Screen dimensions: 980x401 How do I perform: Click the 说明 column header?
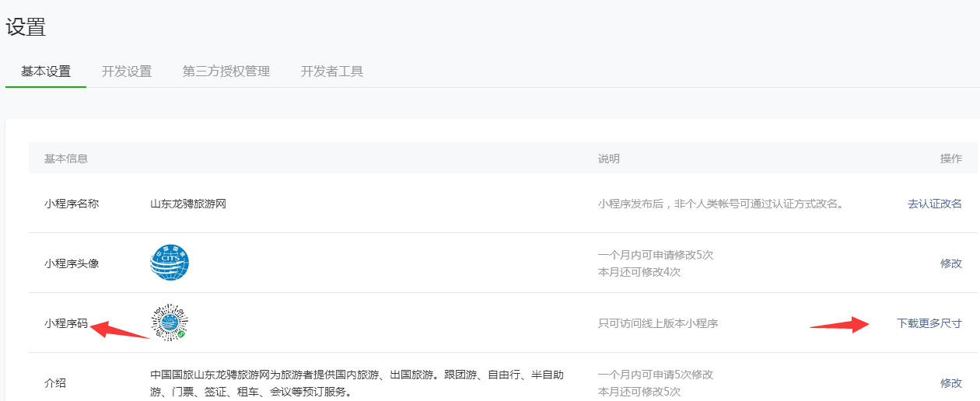[x=609, y=159]
